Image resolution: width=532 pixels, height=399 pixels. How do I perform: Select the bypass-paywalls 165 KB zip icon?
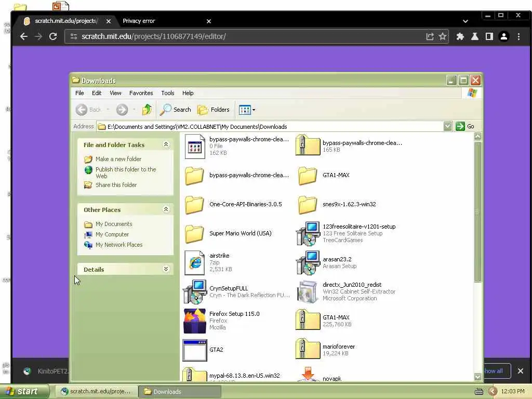point(308,145)
